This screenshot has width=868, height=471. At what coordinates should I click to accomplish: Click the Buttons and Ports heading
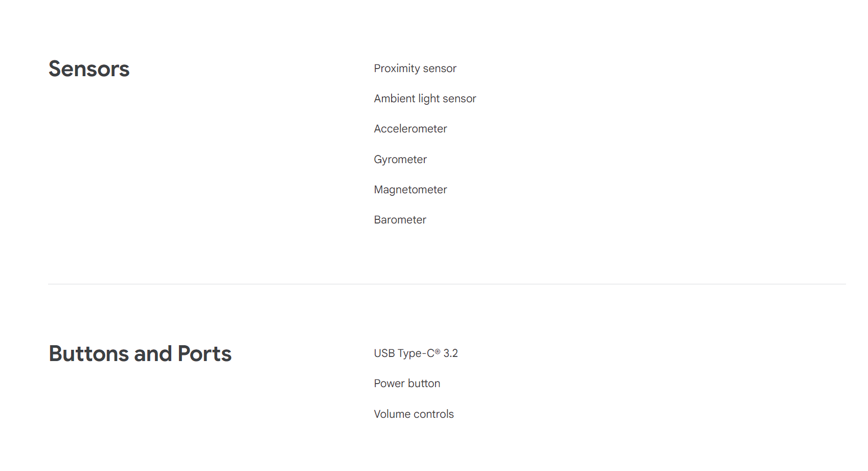[x=140, y=354]
